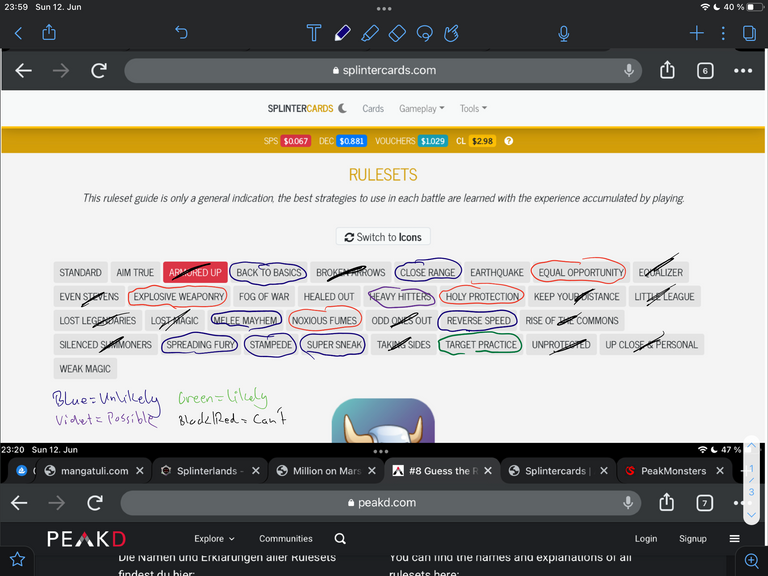Click PeakD Signup link
The width and height of the screenshot is (768, 576).
click(693, 539)
